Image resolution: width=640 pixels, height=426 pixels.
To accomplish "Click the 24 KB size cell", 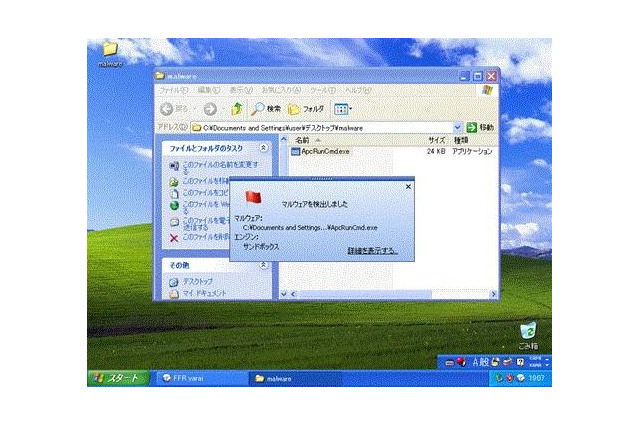I will (x=436, y=151).
